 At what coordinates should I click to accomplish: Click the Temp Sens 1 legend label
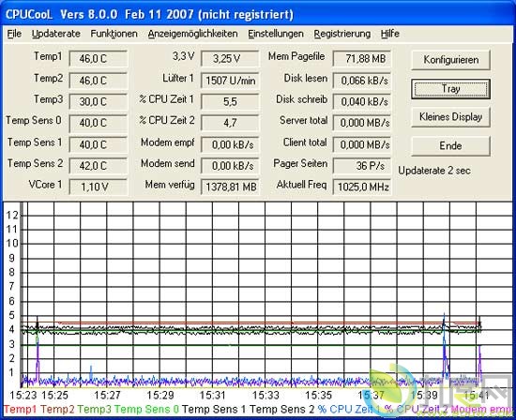pyautogui.click(x=214, y=409)
